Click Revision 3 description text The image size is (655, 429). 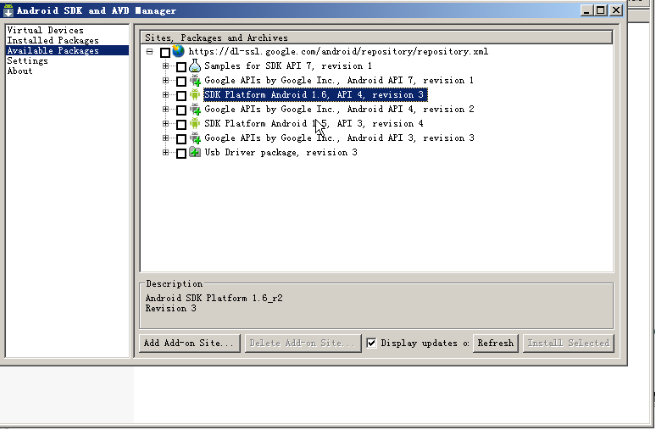tap(171, 308)
